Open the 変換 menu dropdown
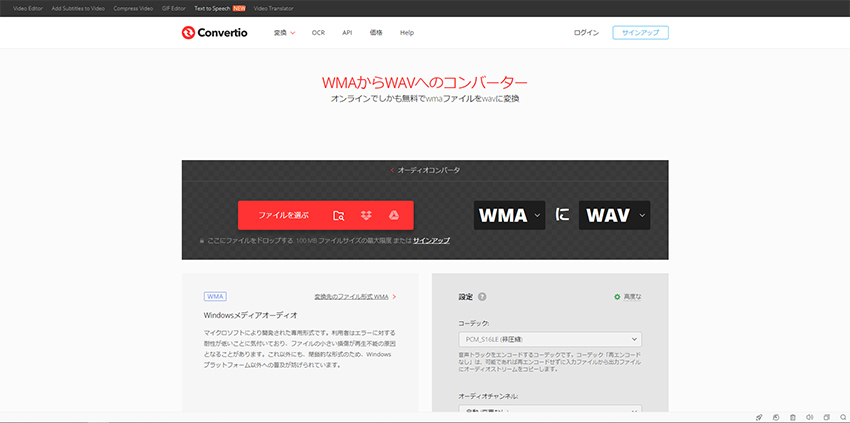The image size is (850, 423). coord(284,33)
